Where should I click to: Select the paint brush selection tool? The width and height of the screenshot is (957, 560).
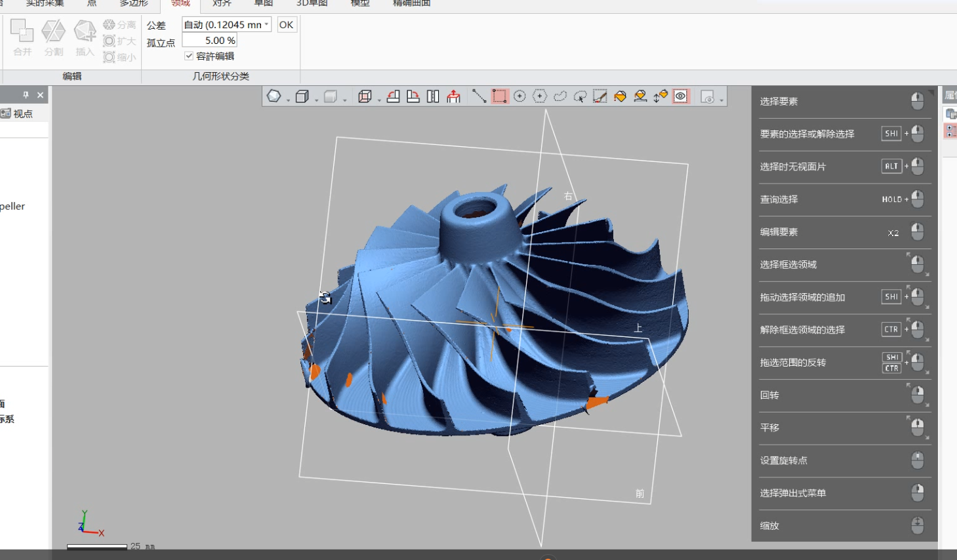[600, 96]
